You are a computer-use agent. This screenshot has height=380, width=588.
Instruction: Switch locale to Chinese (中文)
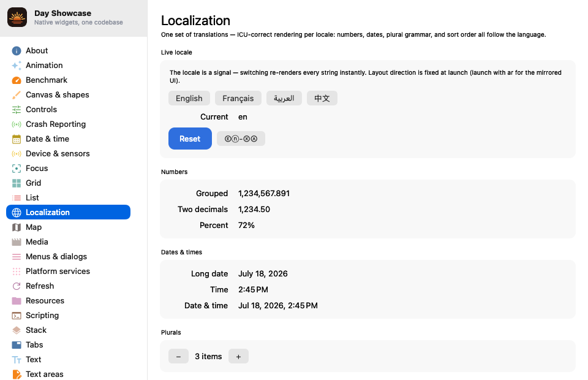point(322,98)
